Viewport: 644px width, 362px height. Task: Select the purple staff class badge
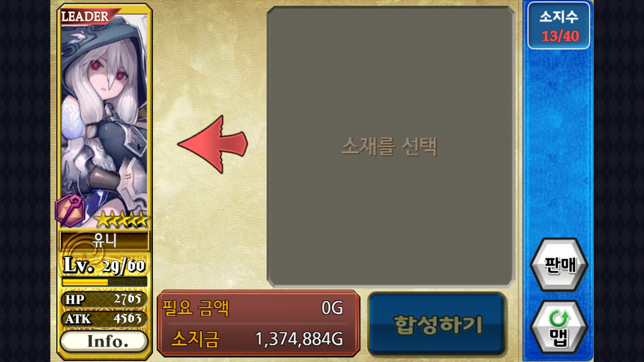pos(70,210)
